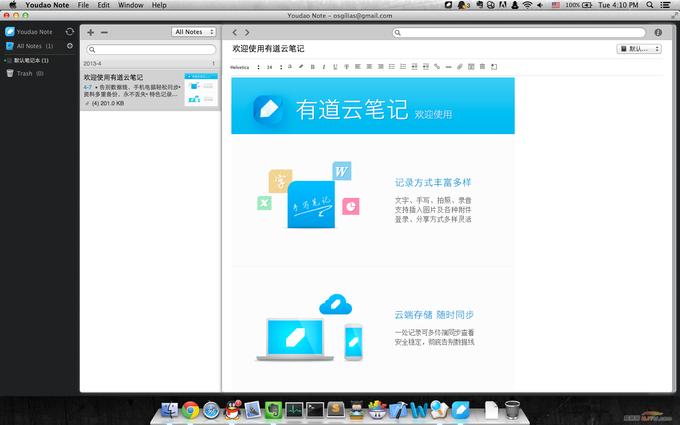Add a notebook with the plus beside All Notes
680x425 pixels.
point(70,46)
